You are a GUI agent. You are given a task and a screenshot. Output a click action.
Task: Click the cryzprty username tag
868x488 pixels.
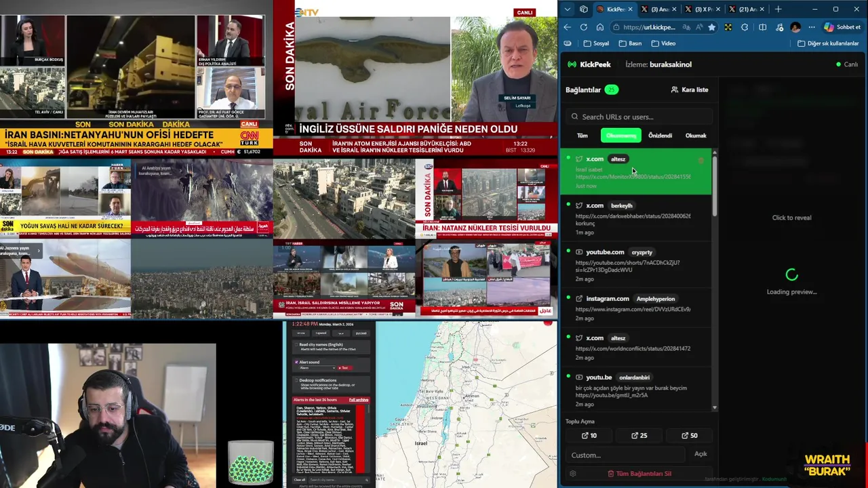click(642, 252)
